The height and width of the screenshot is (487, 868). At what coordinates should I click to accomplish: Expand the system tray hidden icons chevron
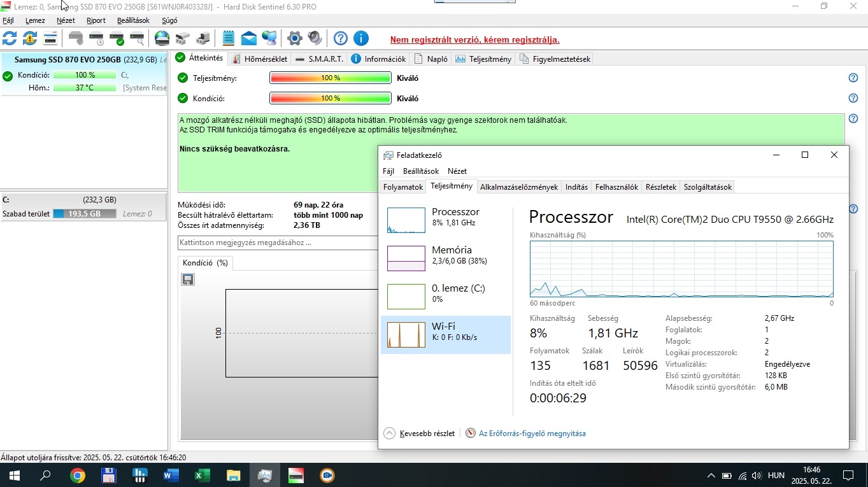(711, 476)
